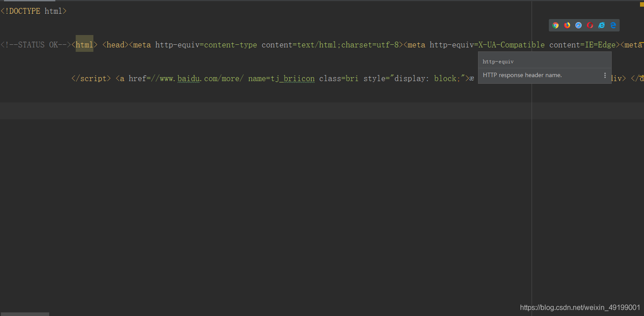The height and width of the screenshot is (316, 644).
Task: Open page in Safari browser icon
Action: coord(578,25)
